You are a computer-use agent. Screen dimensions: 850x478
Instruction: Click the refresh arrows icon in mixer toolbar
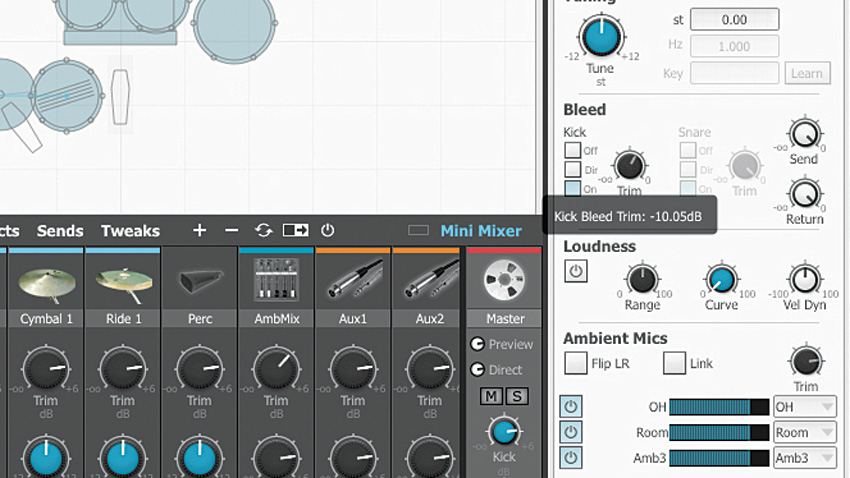tap(263, 230)
